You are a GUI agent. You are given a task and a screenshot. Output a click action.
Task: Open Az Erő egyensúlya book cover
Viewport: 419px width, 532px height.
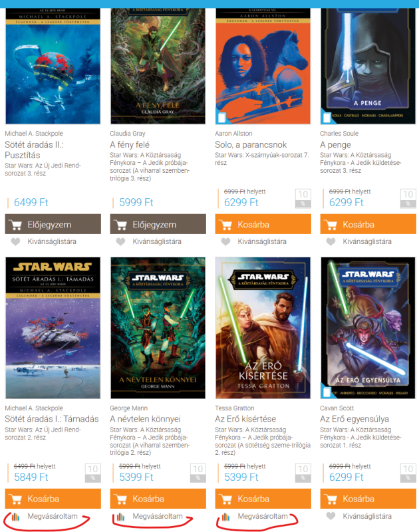pos(368,328)
